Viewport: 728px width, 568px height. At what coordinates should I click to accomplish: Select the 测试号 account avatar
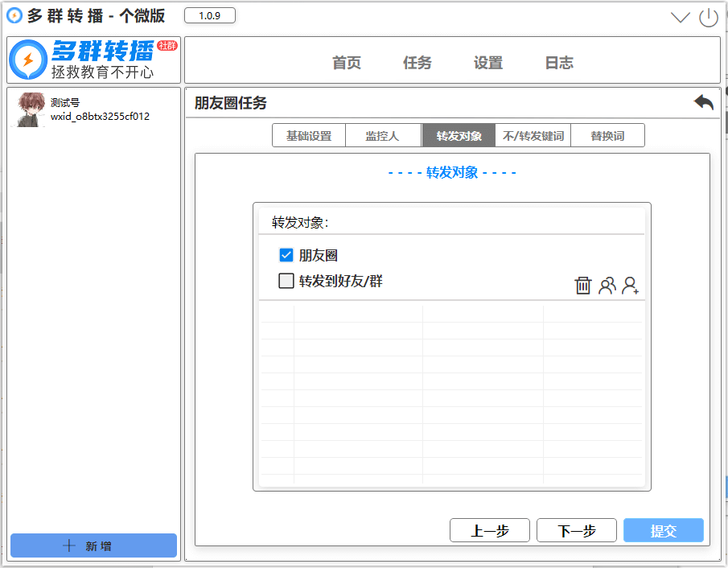(31, 109)
